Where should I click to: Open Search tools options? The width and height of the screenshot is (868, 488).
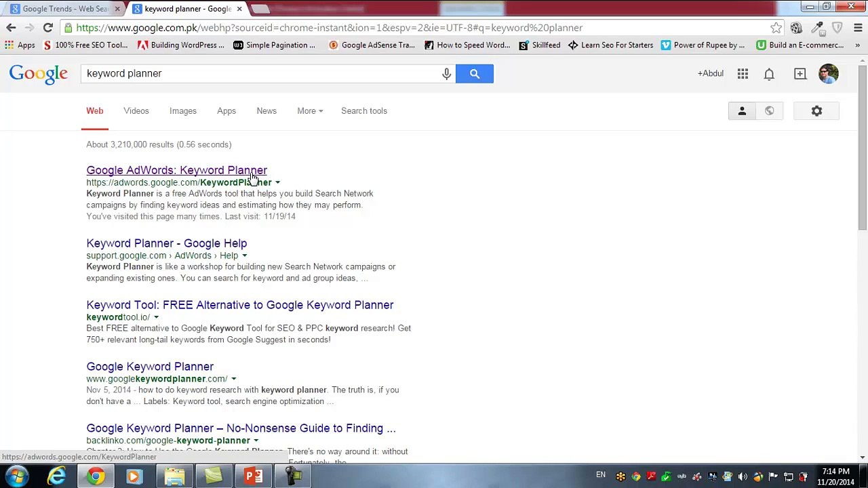[364, 111]
